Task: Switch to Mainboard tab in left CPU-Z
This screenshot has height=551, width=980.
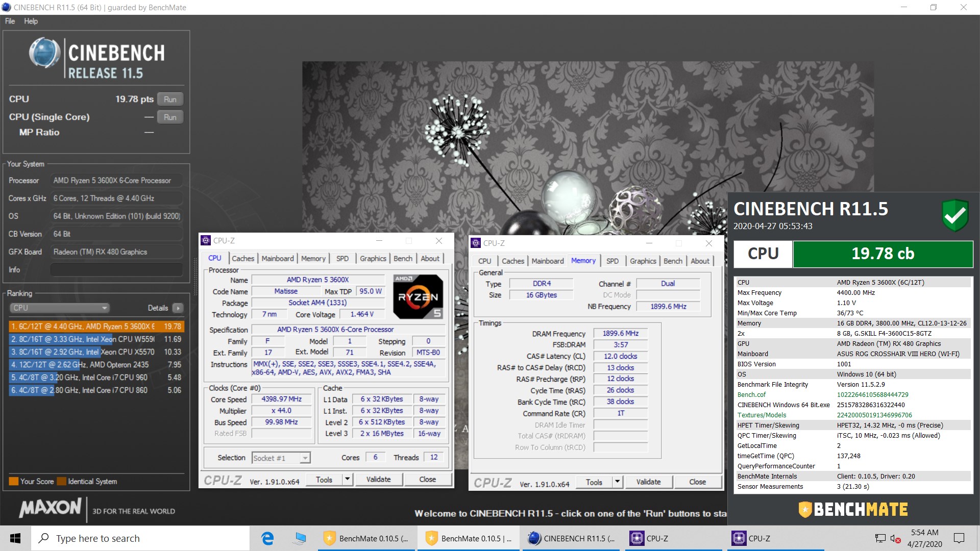Action: click(278, 259)
